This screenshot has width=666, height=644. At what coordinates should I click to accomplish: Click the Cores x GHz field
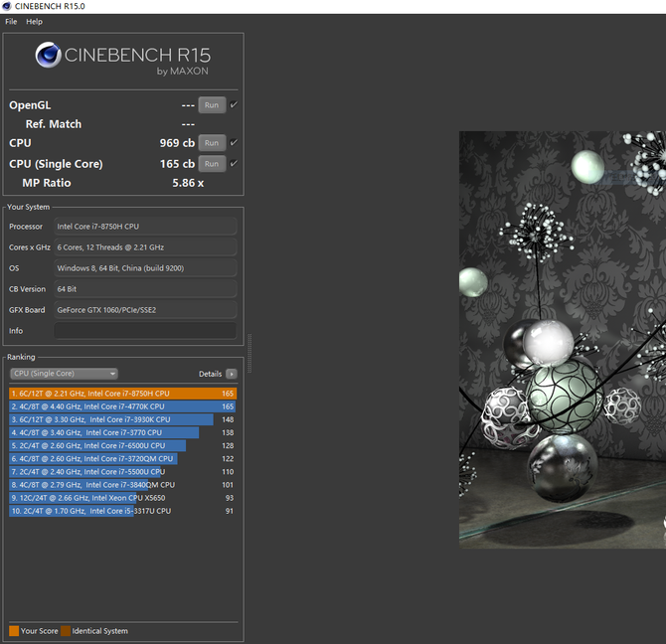pyautogui.click(x=145, y=247)
